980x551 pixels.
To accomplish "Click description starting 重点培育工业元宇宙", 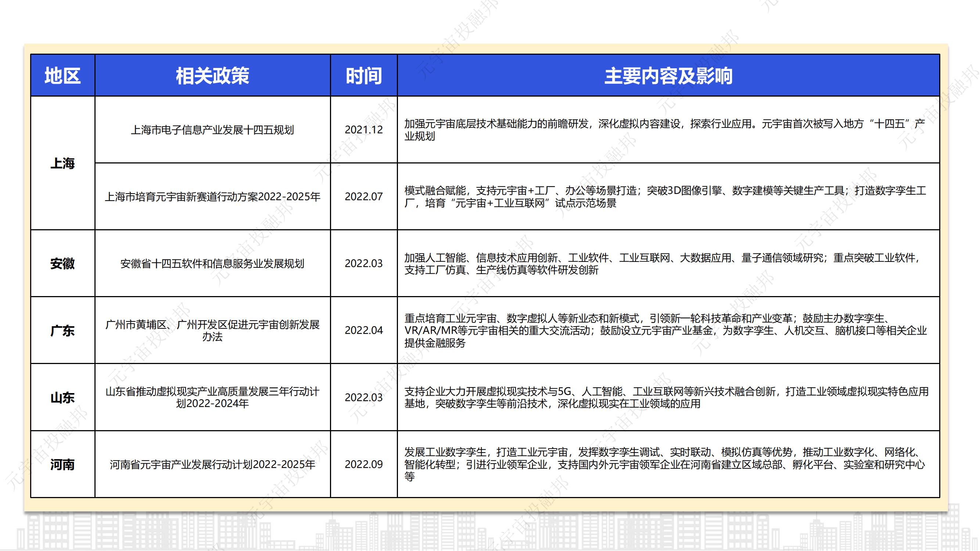I will [665, 331].
